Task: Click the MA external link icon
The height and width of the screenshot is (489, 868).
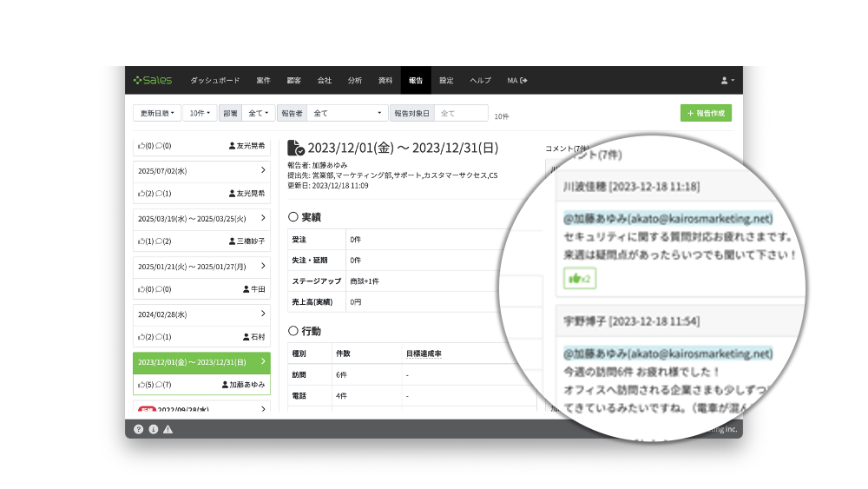Action: point(523,80)
